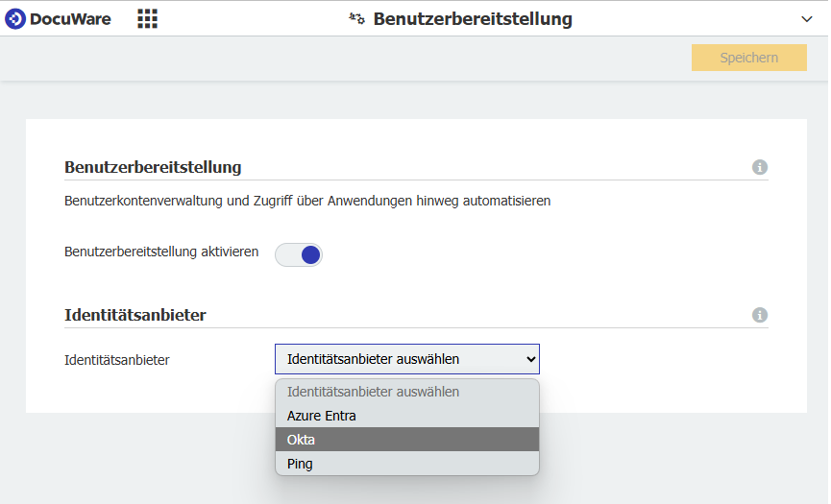Choose Azure Entra from the list

(407, 416)
